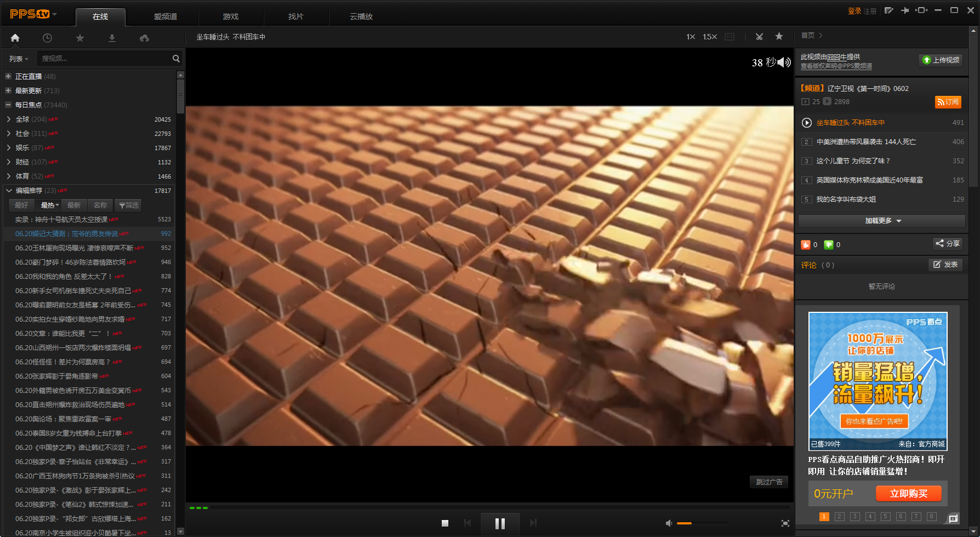Switch to the 云播放 tab
Image resolution: width=980 pixels, height=537 pixels.
click(361, 16)
